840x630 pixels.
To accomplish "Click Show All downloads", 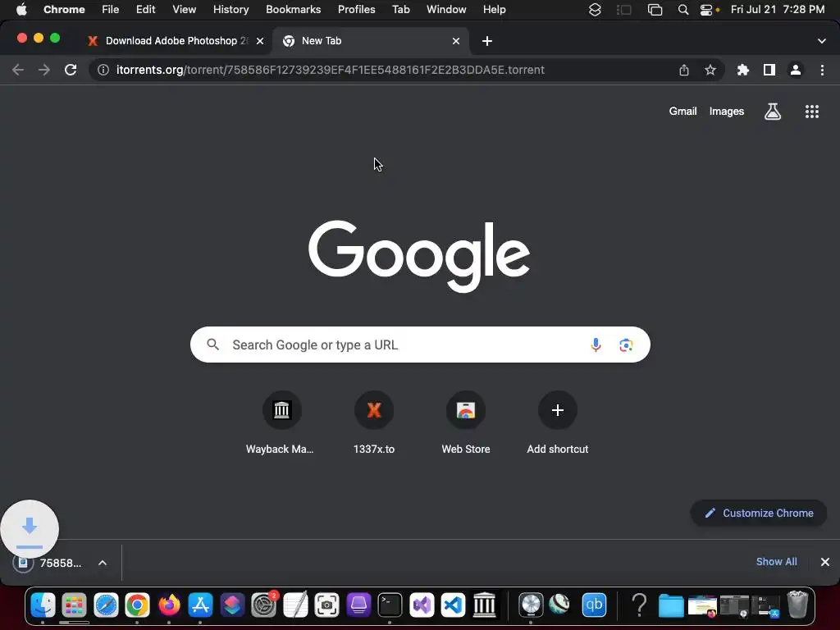I will click(776, 561).
